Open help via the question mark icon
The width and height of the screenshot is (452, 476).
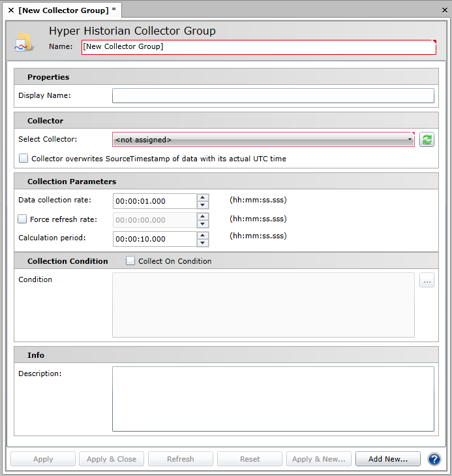tap(434, 459)
